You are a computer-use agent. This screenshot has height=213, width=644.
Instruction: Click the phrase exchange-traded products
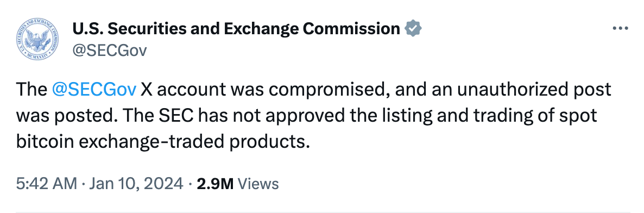pyautogui.click(x=191, y=143)
